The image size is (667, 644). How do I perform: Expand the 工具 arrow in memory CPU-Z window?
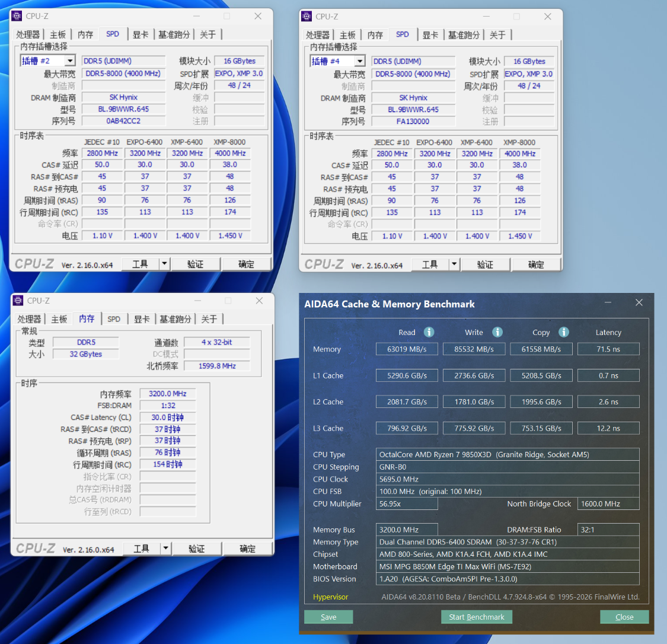165,549
